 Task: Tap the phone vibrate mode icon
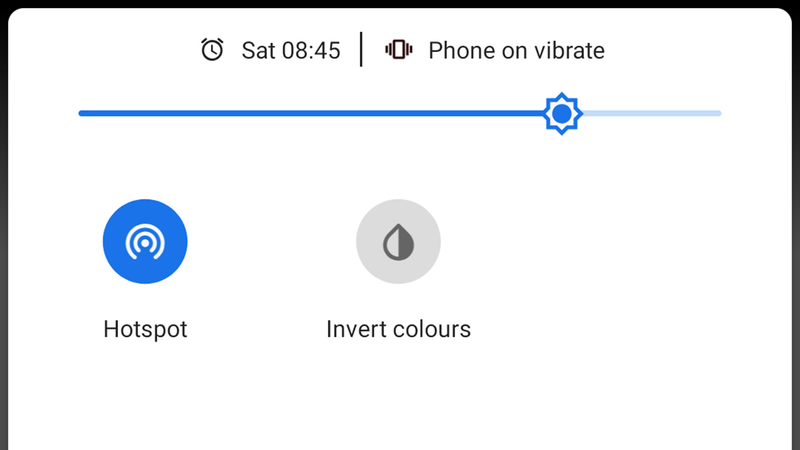[x=398, y=49]
